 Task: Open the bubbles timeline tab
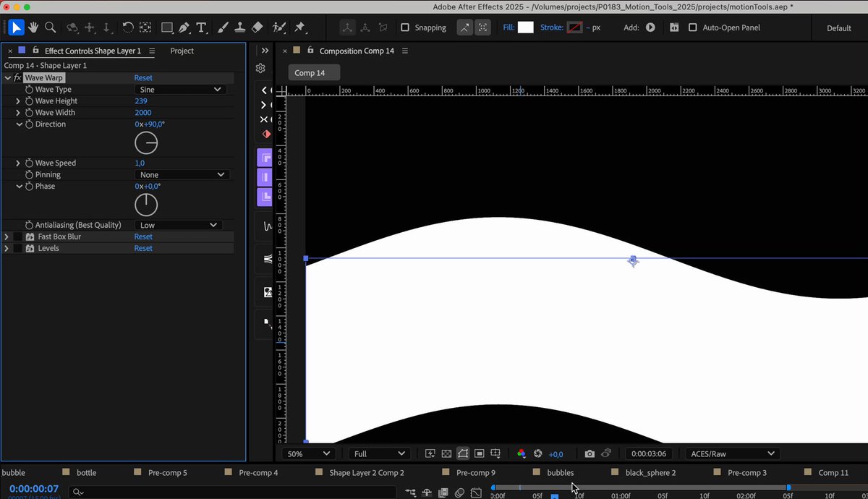560,472
